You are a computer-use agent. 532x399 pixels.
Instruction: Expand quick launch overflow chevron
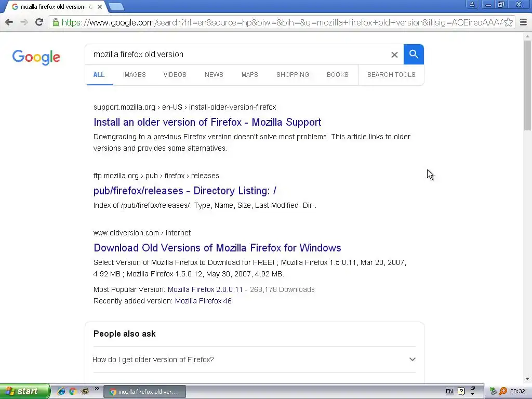click(x=97, y=389)
